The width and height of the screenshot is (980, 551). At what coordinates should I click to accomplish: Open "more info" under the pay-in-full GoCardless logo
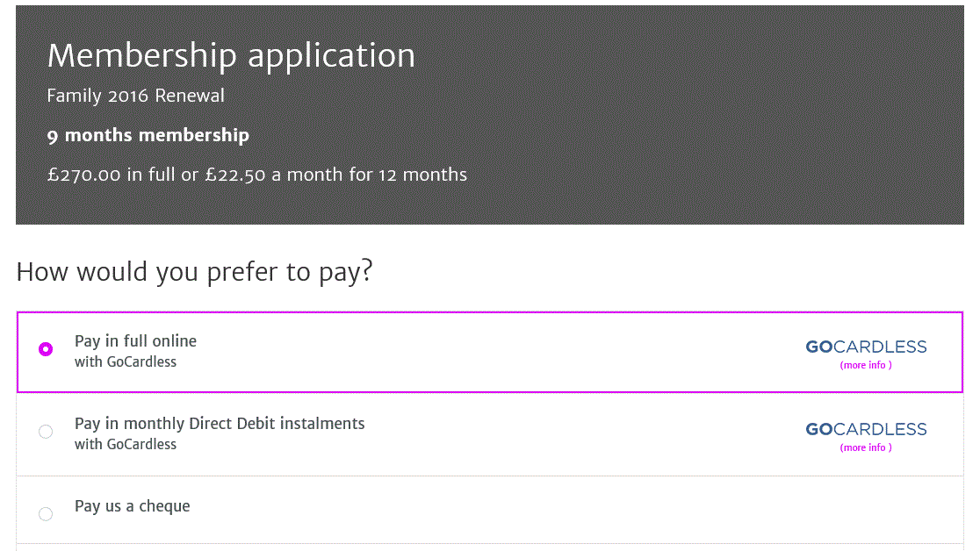(x=866, y=365)
